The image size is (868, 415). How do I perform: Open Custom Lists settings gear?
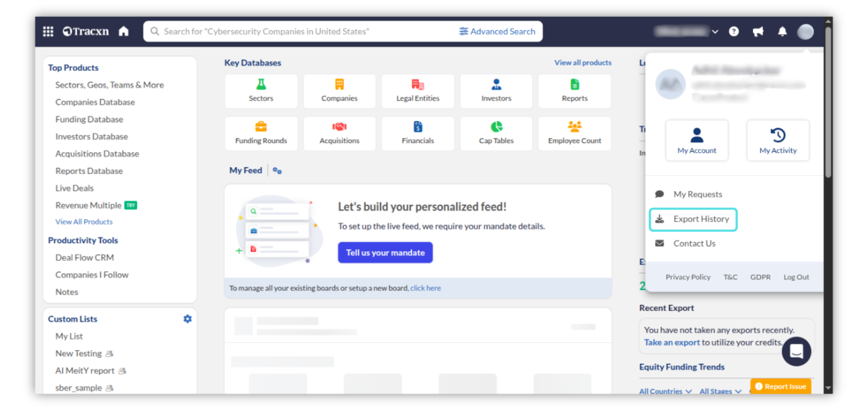[x=188, y=319]
